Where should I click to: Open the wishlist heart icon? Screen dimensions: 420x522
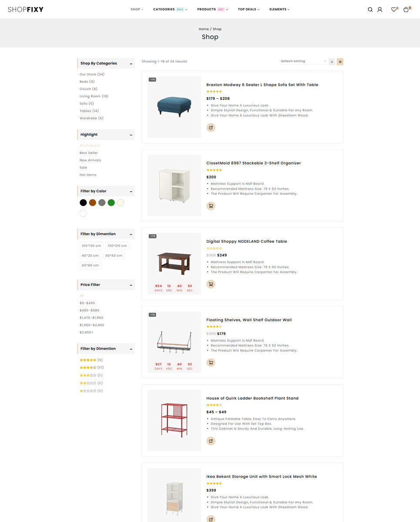tap(393, 10)
